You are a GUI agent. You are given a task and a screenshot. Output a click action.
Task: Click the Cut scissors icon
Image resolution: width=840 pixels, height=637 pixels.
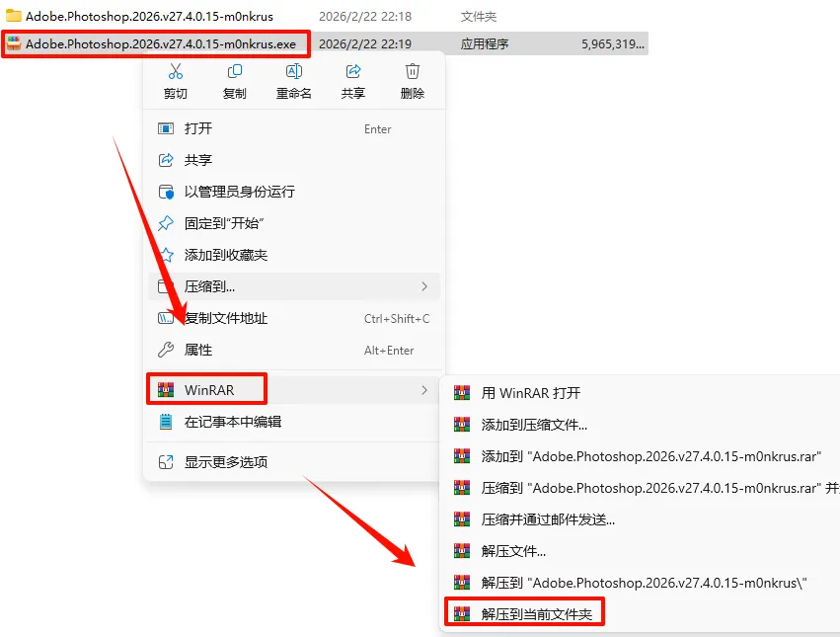176,71
